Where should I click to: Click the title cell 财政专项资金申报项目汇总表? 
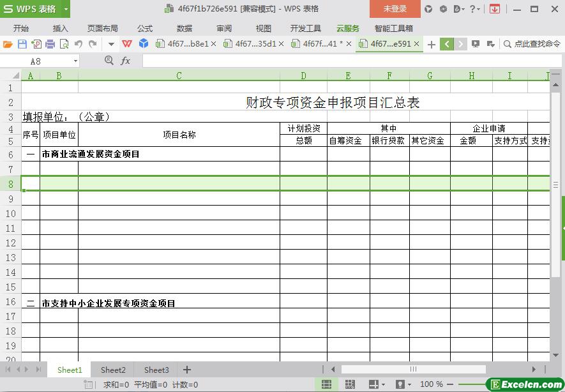333,102
